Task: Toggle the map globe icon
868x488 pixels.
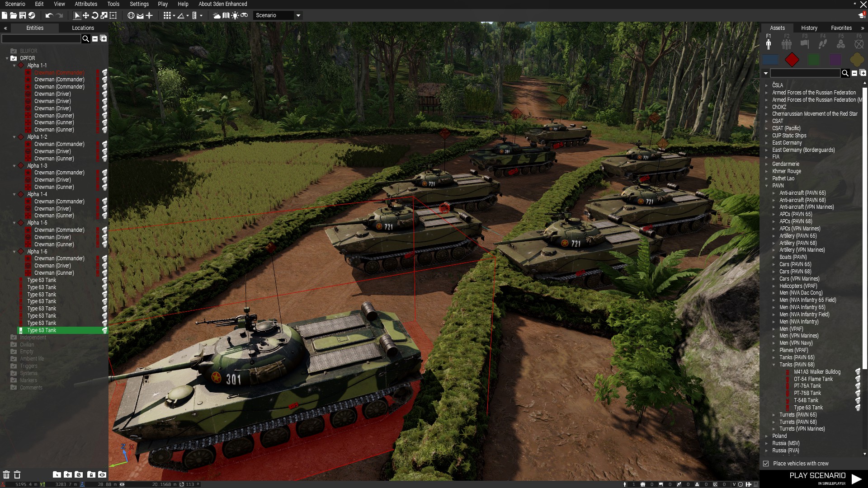Action: pyautogui.click(x=131, y=15)
